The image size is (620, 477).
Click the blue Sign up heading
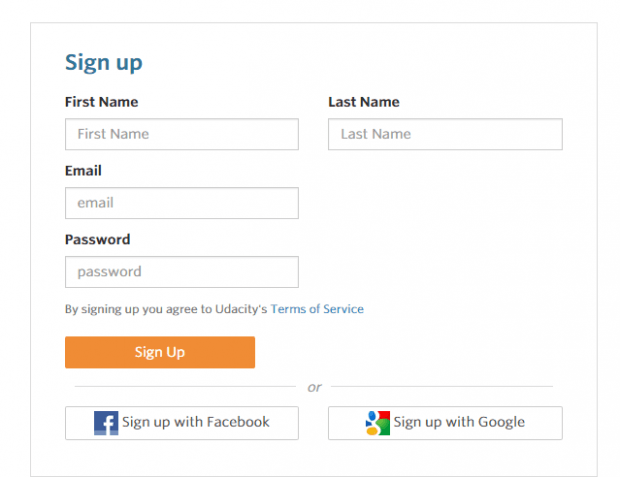coord(104,63)
